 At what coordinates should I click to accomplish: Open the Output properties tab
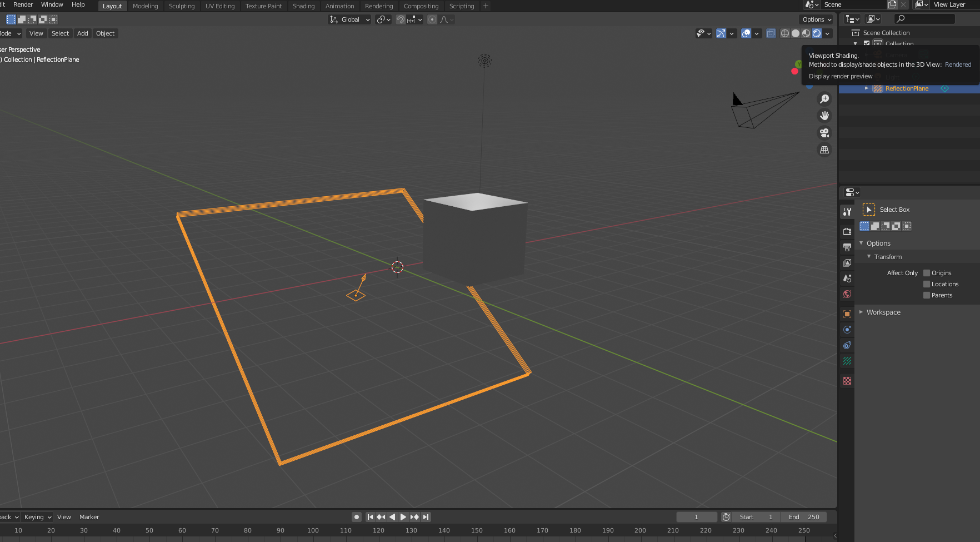coord(847,247)
